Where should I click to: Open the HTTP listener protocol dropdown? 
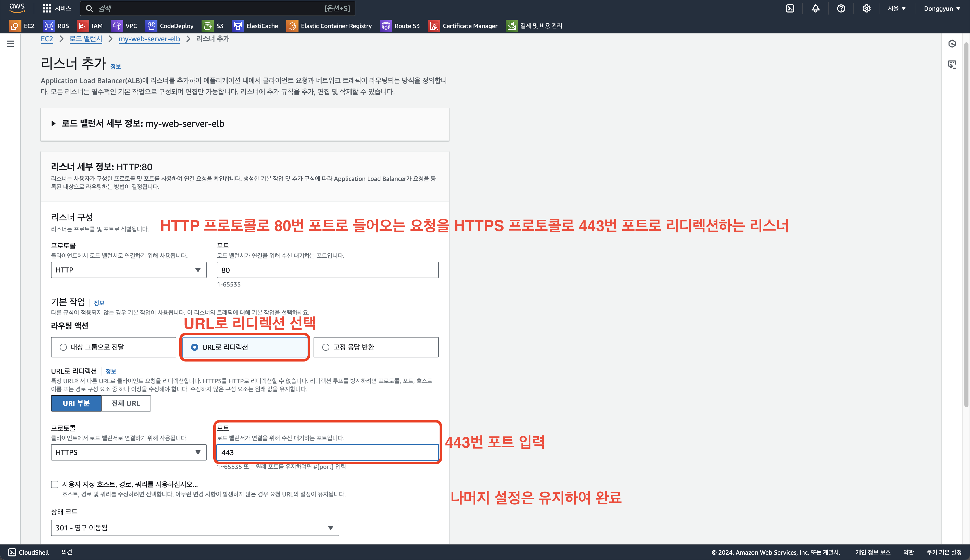pyautogui.click(x=129, y=270)
